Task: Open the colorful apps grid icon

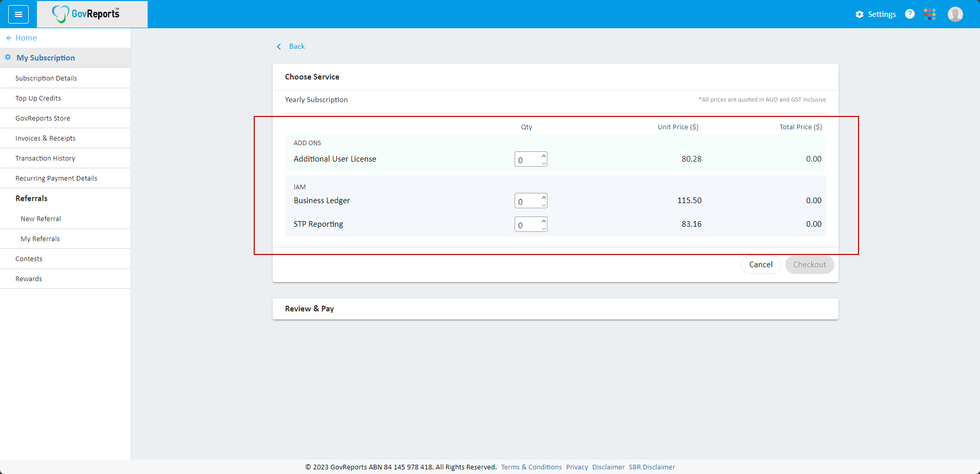Action: [x=930, y=14]
